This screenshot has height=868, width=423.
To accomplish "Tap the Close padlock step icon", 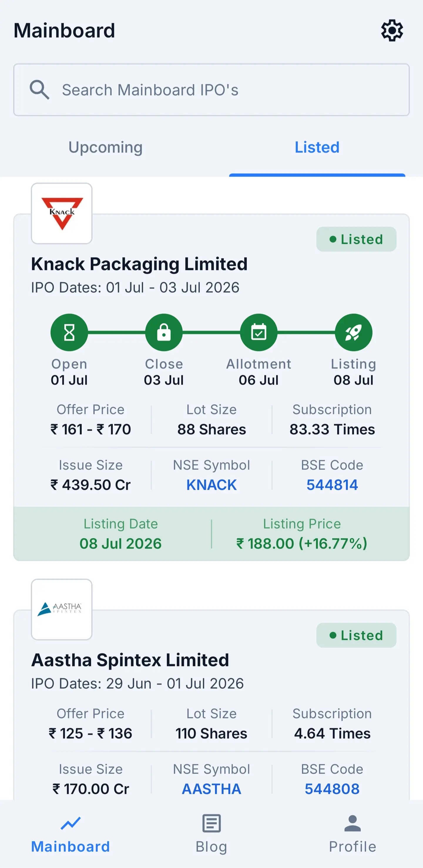I will 164,333.
